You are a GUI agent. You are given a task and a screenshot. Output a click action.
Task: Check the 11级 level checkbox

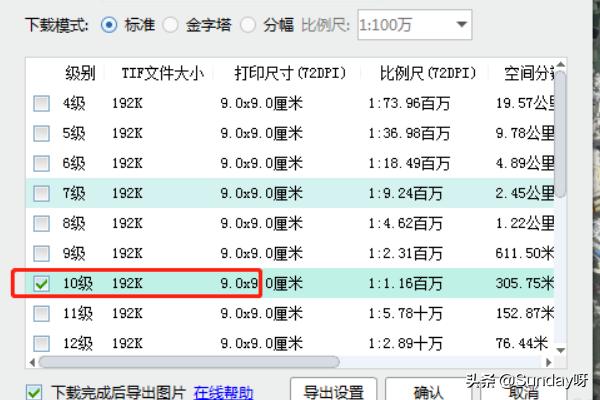[x=41, y=314]
